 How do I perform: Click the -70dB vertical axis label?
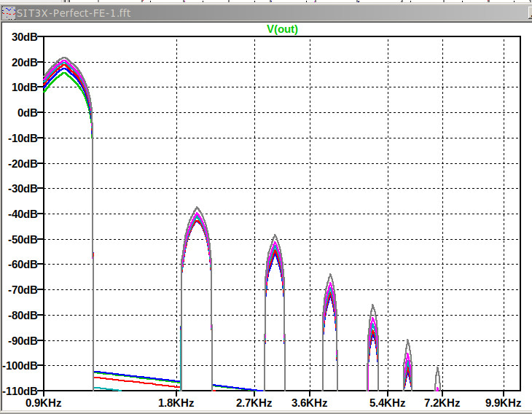[23, 290]
